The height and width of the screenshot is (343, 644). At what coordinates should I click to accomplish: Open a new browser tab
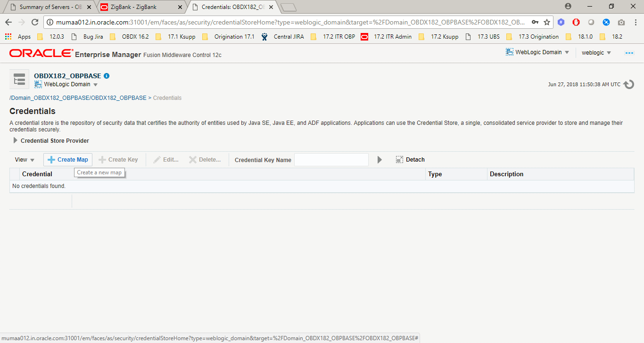pos(288,7)
